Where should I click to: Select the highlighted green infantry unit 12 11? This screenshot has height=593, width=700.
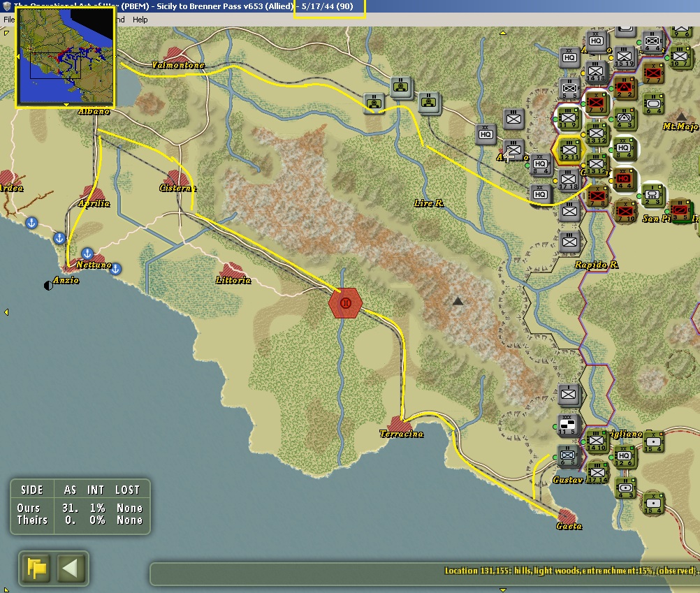click(569, 149)
